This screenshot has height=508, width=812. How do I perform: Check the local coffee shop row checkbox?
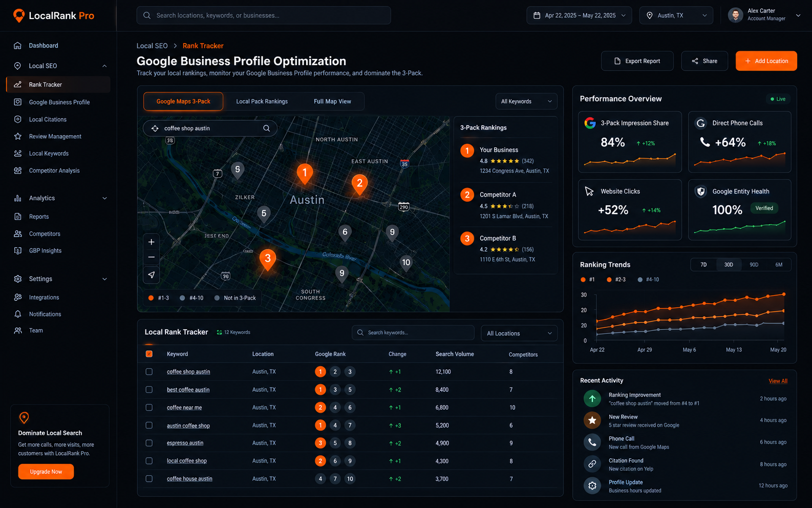pyautogui.click(x=149, y=461)
